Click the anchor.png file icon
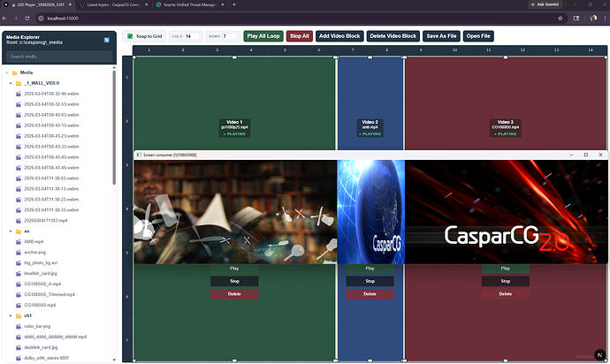This screenshot has height=364, width=610. [18, 252]
